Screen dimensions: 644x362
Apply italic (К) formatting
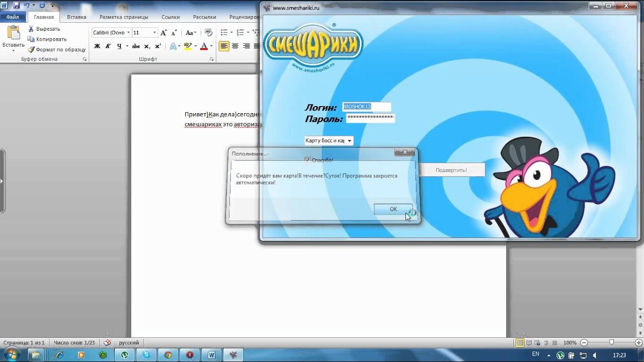coord(108,46)
